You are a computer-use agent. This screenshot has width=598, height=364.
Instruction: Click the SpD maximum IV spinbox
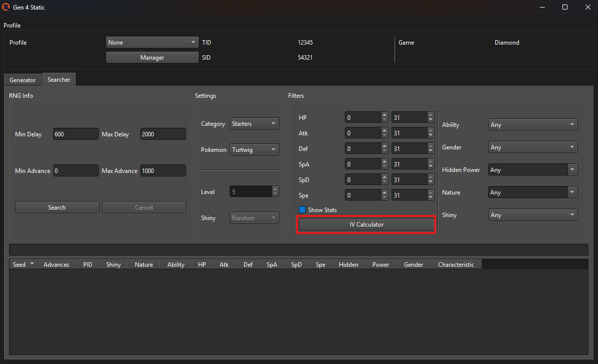(413, 179)
